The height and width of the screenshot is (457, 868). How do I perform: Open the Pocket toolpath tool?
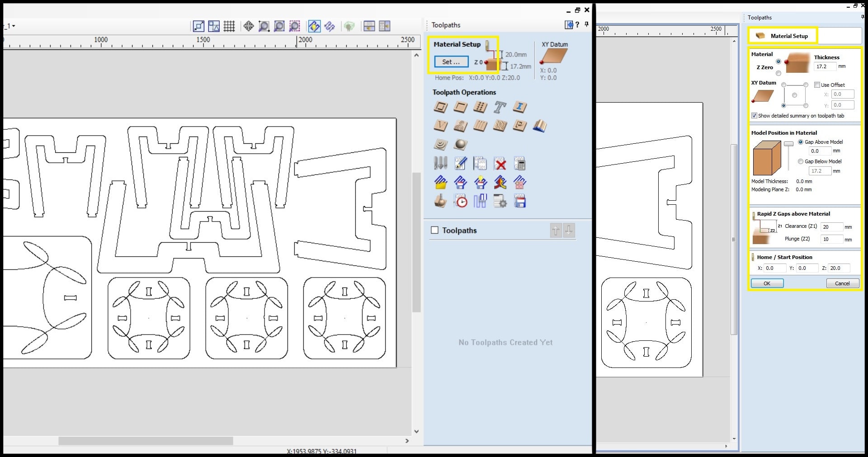click(461, 107)
